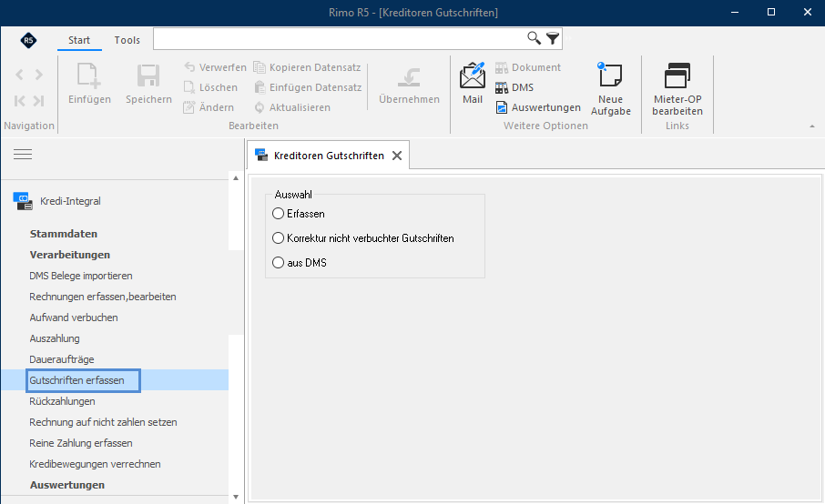Click sidebar scrollbar up arrow
Screen dimensions: 825x504
tap(236, 178)
